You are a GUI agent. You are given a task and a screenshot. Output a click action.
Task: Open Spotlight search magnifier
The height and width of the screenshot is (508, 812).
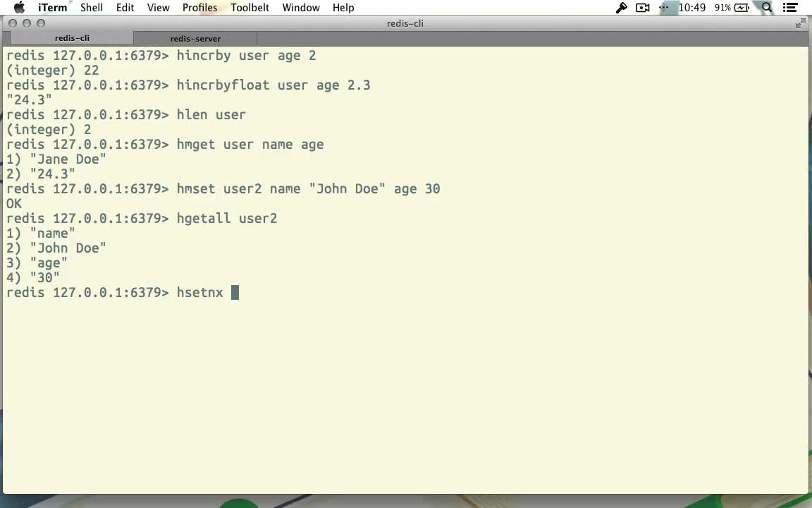click(767, 8)
